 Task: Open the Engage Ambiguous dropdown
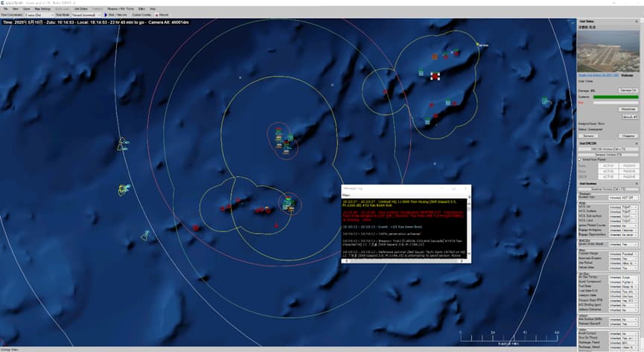(x=623, y=230)
